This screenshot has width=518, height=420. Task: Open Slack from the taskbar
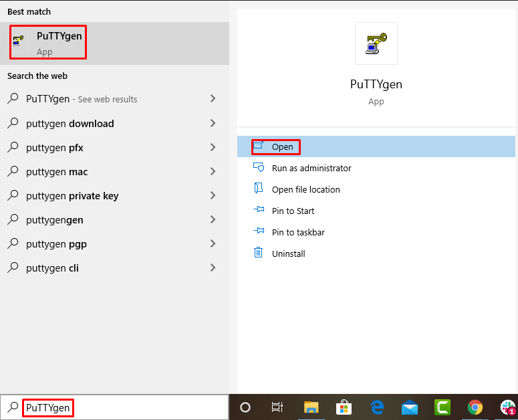508,407
